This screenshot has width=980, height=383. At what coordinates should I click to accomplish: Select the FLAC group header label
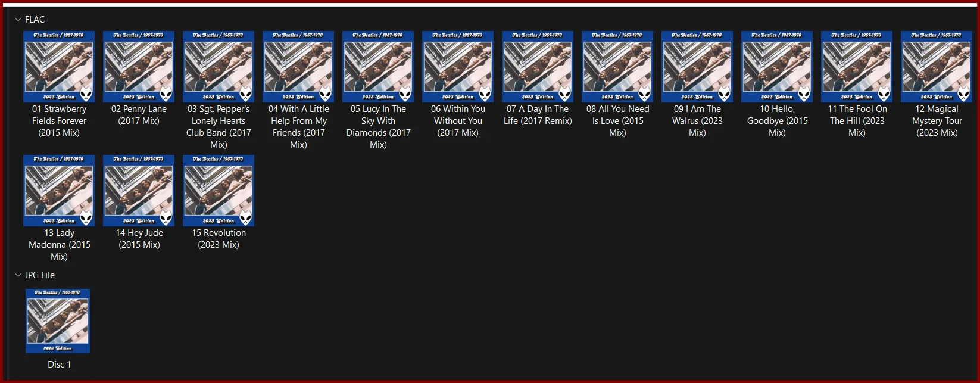click(35, 20)
